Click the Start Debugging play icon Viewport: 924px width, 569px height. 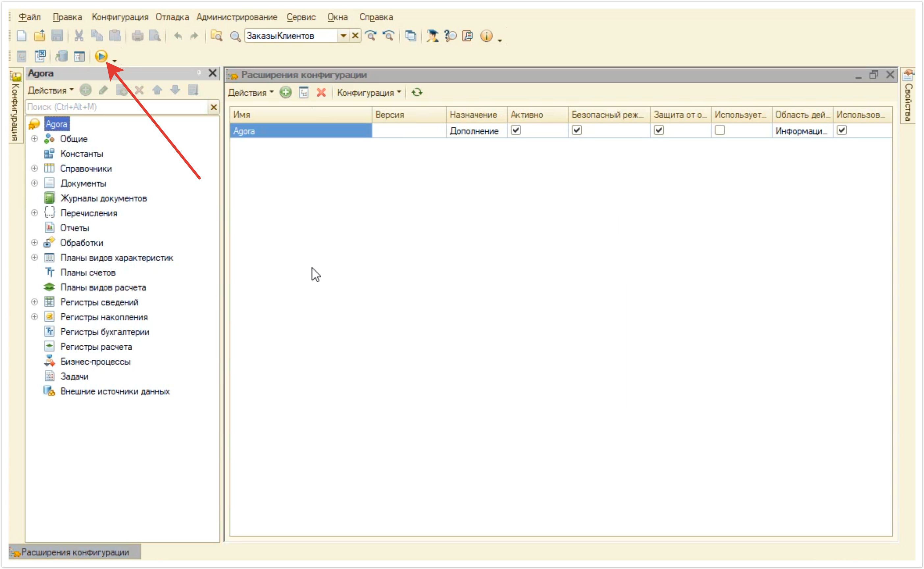pyautogui.click(x=101, y=57)
